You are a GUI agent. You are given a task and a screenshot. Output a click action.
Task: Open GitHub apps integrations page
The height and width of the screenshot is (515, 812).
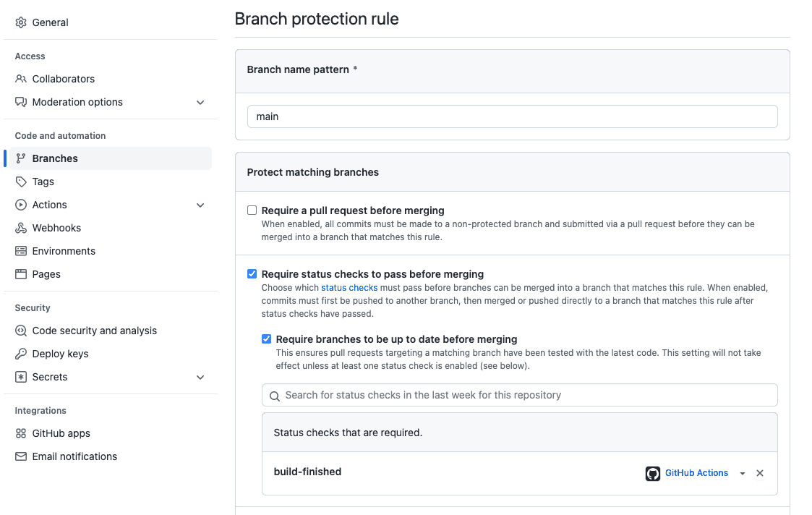coord(61,433)
